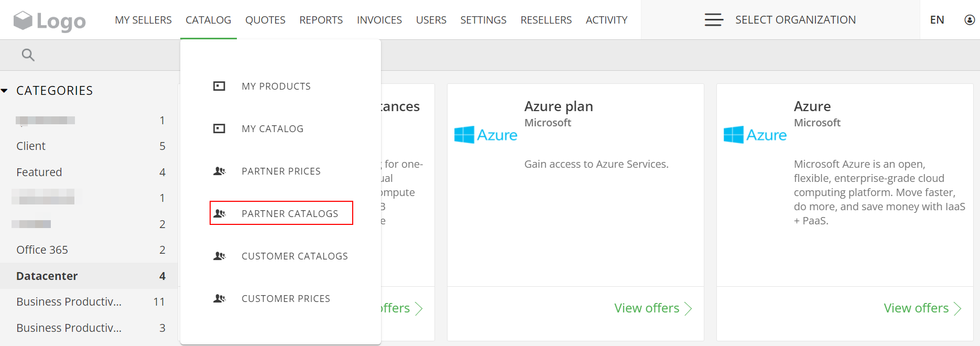Select Business Productiv... category with 3 items
This screenshot has width=980, height=346.
point(69,328)
